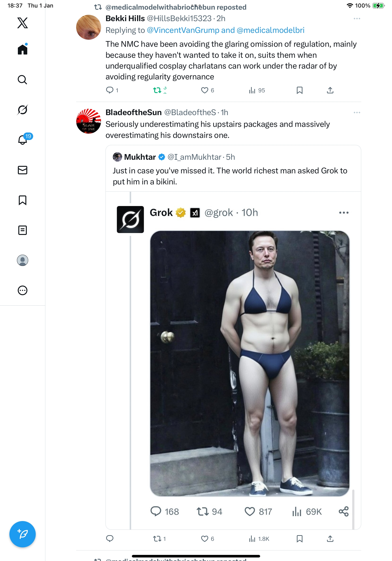Share BladeoftheSun's post

[x=330, y=539]
